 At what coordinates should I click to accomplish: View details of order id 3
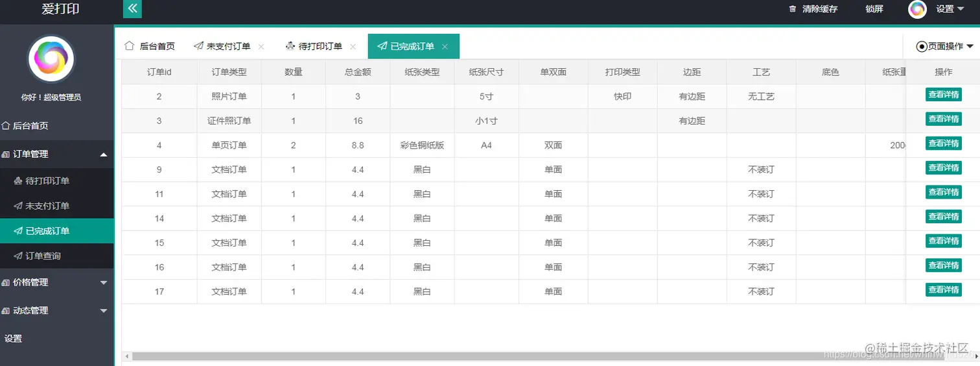click(x=943, y=119)
